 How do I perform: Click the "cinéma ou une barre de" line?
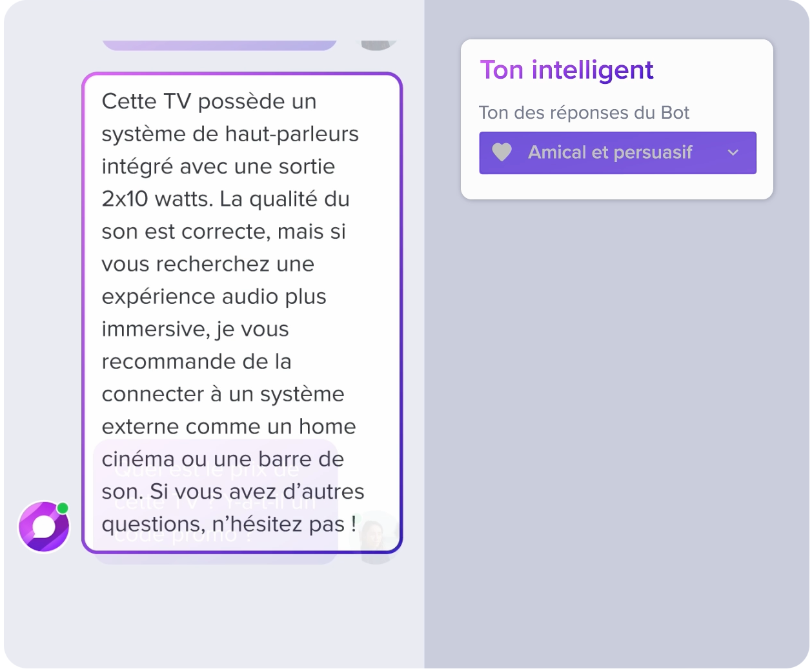point(223,459)
